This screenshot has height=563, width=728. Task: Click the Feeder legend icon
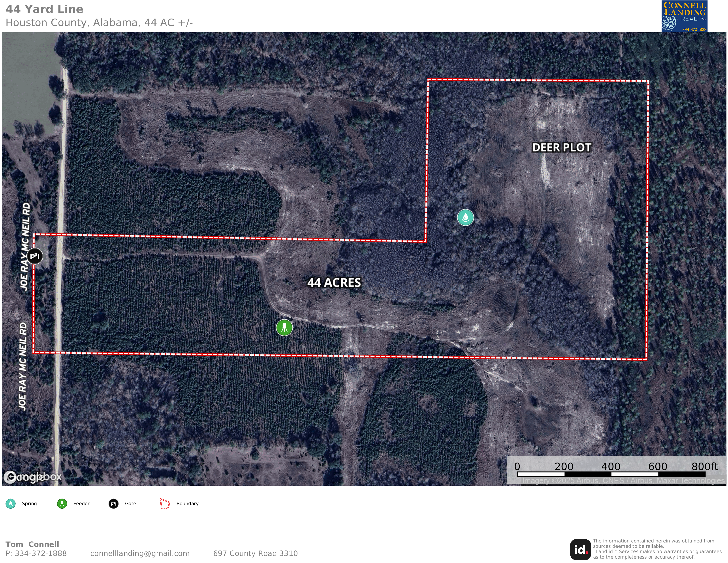62,504
